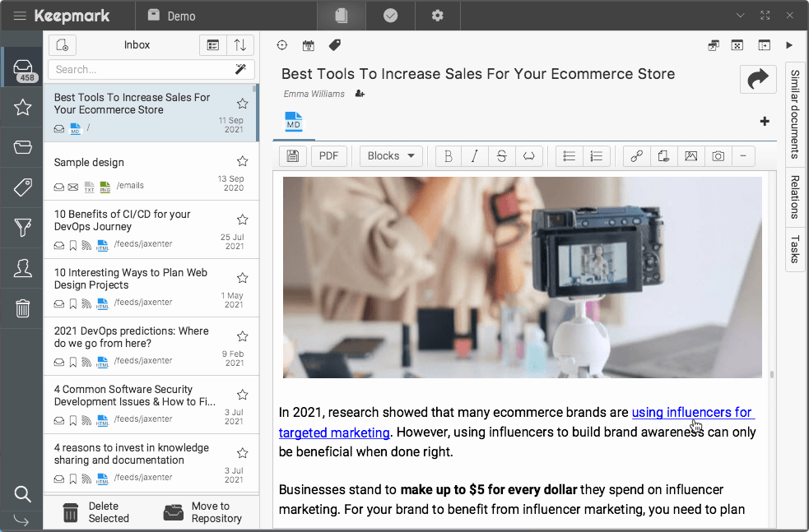Open the sort order options button
Image resolution: width=809 pixels, height=532 pixels.
click(240, 45)
